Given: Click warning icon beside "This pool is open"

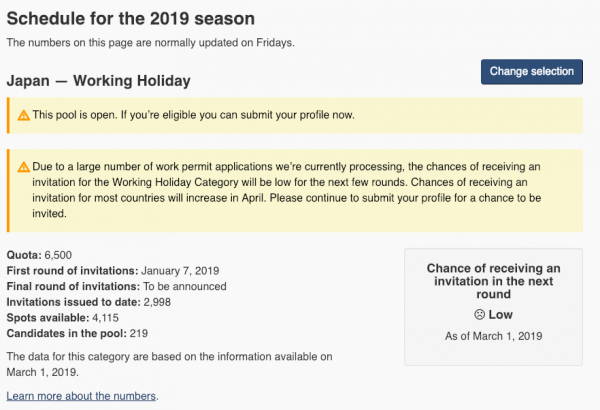Looking at the screenshot, I should [x=23, y=116].
